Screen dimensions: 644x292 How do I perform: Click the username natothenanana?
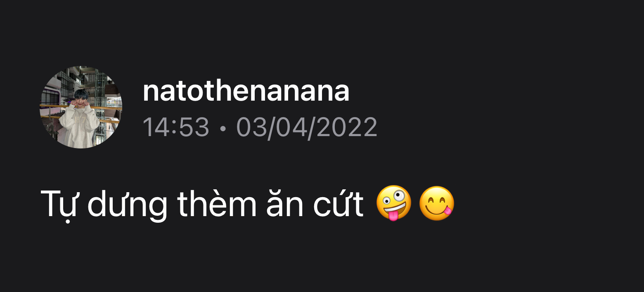click(246, 91)
